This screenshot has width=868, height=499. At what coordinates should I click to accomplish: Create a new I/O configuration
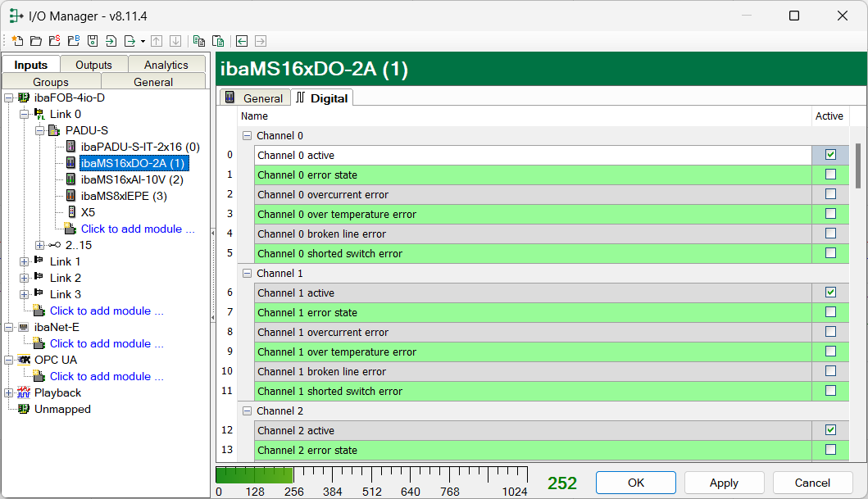point(17,41)
